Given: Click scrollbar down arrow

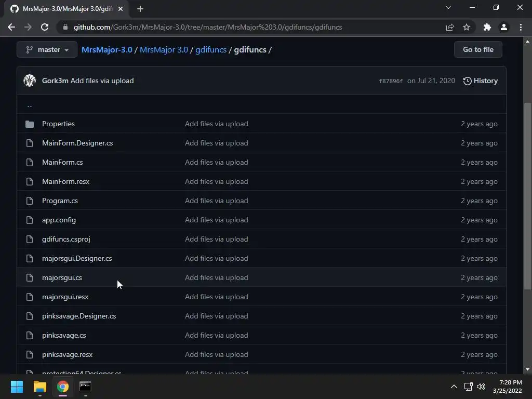Looking at the screenshot, I should point(527,369).
